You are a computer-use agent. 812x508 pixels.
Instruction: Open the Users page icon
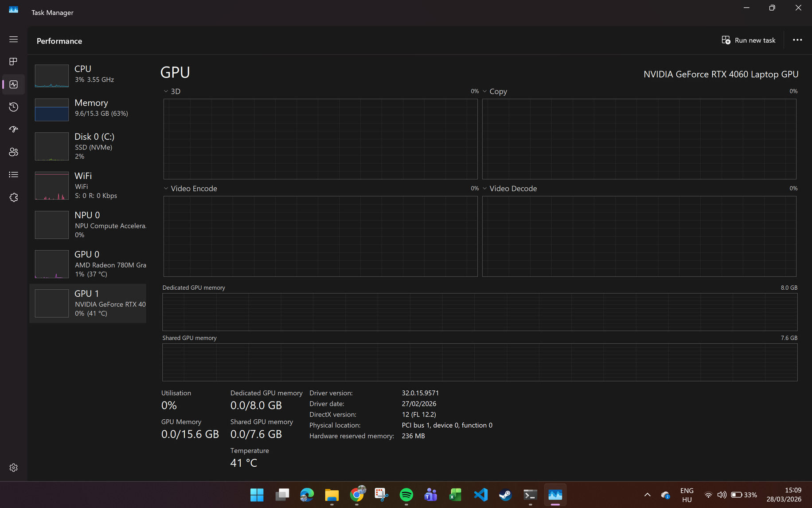click(14, 152)
